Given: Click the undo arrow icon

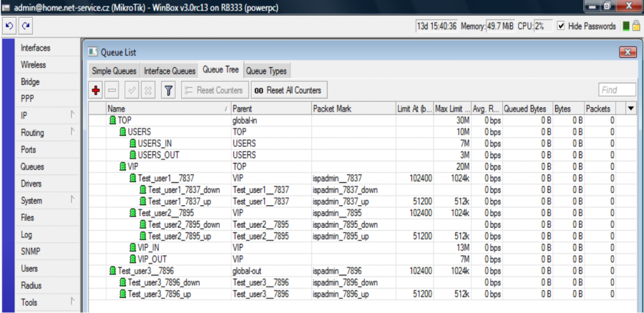Looking at the screenshot, I should [x=9, y=26].
